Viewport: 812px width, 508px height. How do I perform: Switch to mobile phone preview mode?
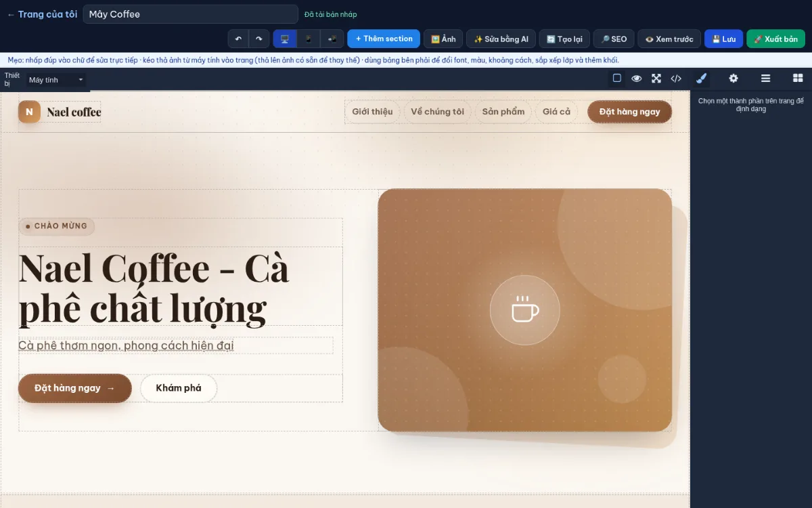(x=308, y=39)
